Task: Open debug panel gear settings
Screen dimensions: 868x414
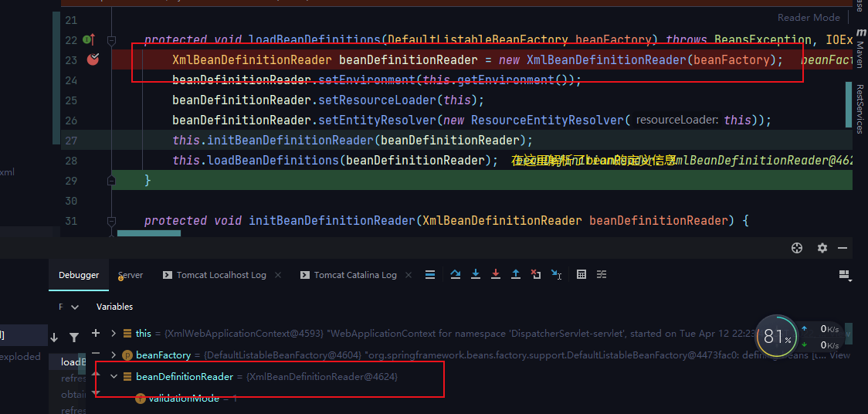Action: point(822,248)
